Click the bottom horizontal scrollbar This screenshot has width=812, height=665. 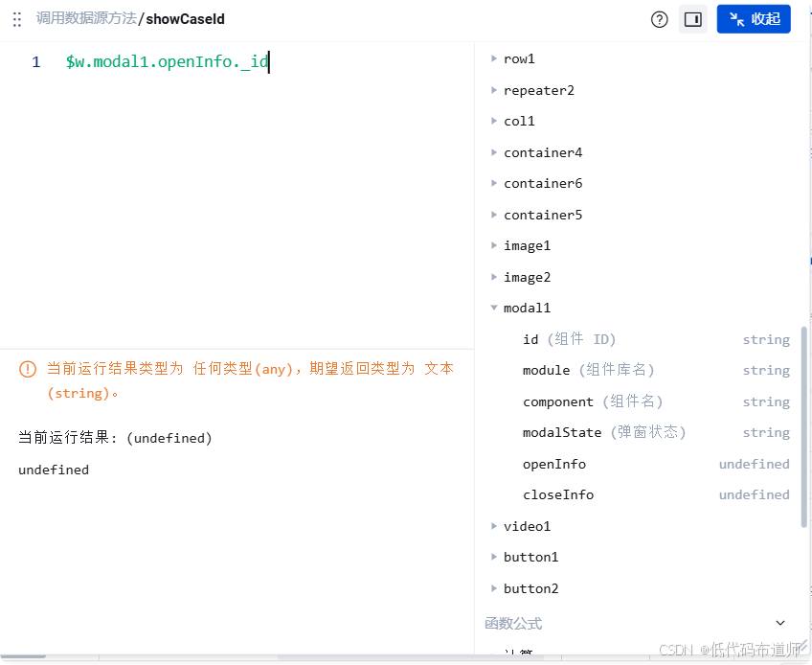point(23,656)
